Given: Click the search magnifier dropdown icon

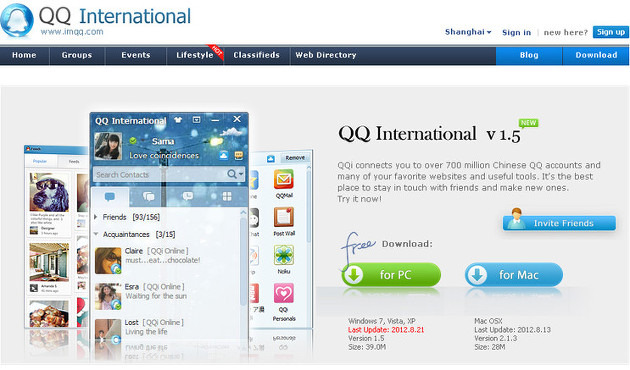Looking at the screenshot, I should coord(235,174).
